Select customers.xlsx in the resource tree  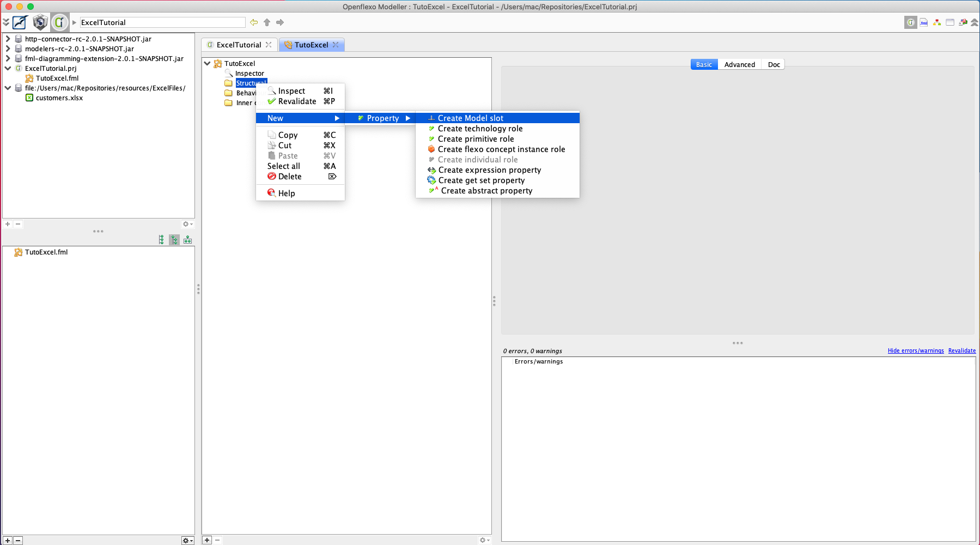[59, 98]
